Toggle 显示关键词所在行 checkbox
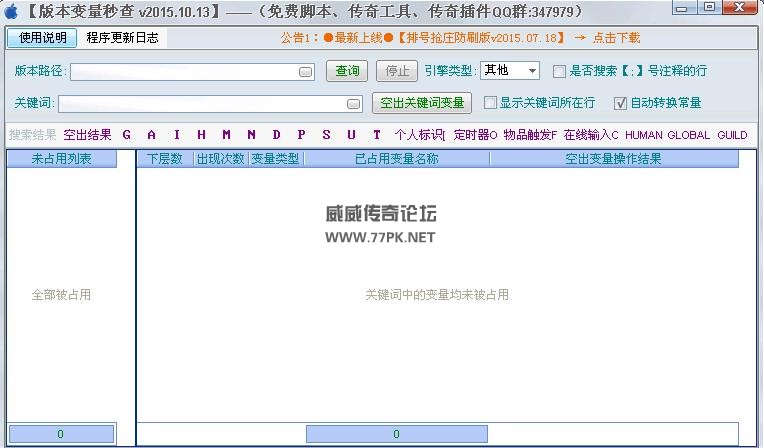This screenshot has height=448, width=764. click(x=490, y=103)
